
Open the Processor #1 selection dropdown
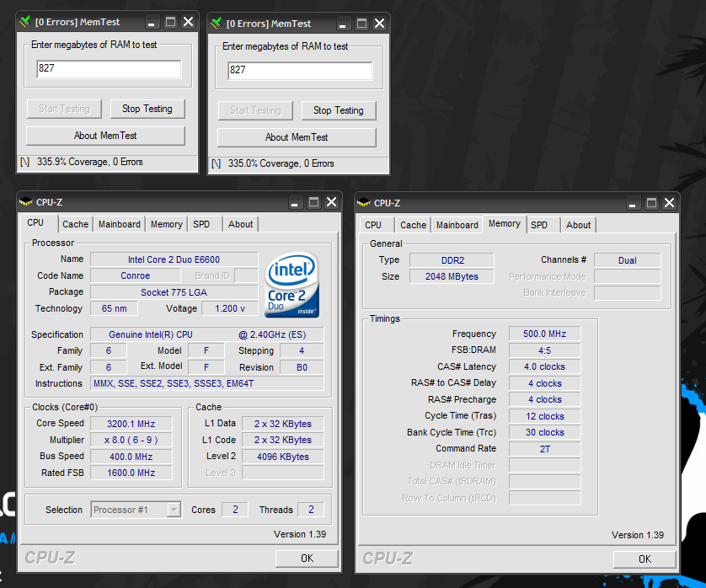174,510
